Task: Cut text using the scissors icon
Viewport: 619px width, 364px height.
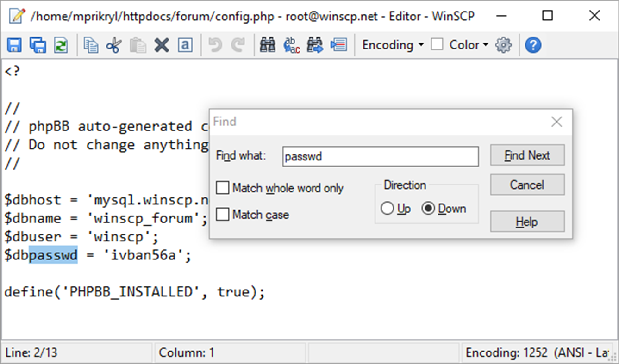Action: coord(114,44)
